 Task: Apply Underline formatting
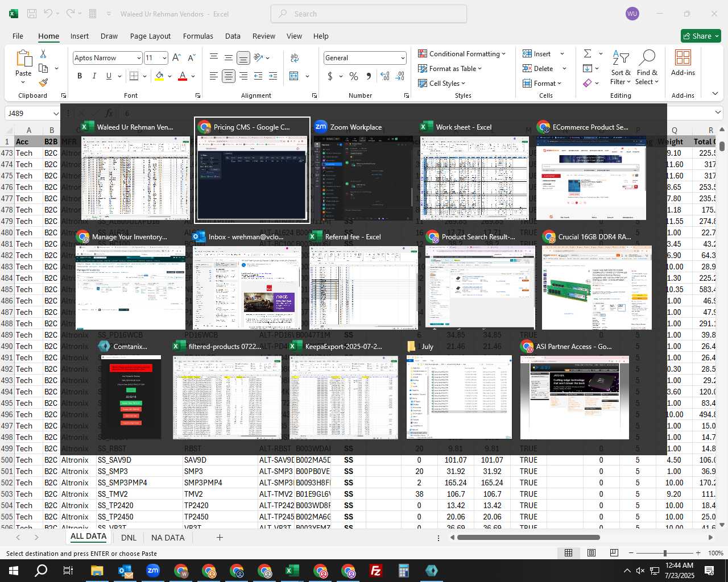point(109,76)
